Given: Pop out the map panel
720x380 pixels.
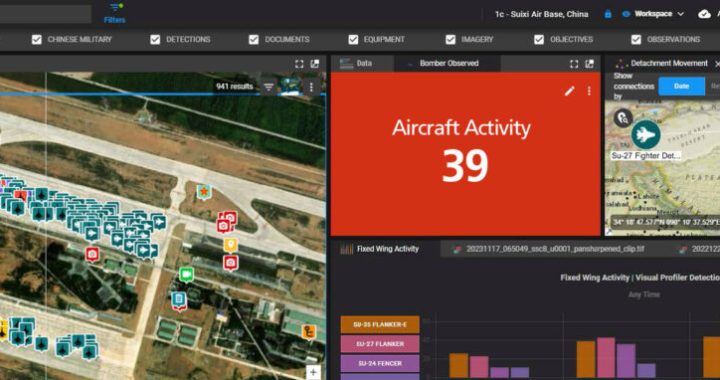Looking at the screenshot, I should (x=315, y=64).
